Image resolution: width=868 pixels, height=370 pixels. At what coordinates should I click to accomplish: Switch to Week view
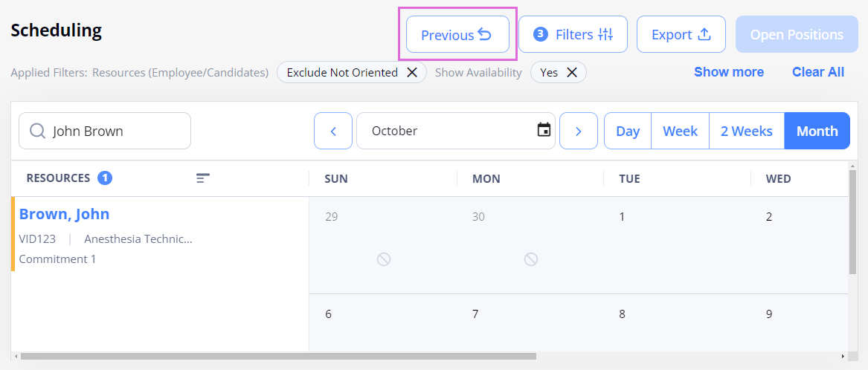tap(680, 132)
